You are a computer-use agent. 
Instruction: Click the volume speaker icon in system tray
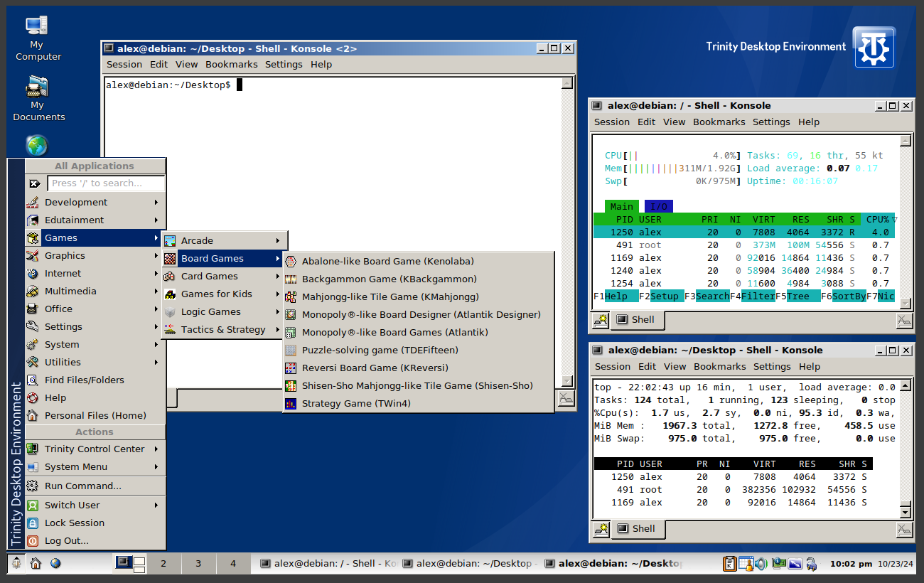(x=761, y=564)
